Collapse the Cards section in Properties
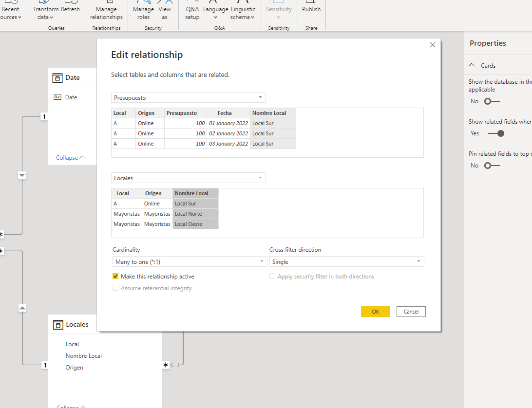 click(x=472, y=65)
